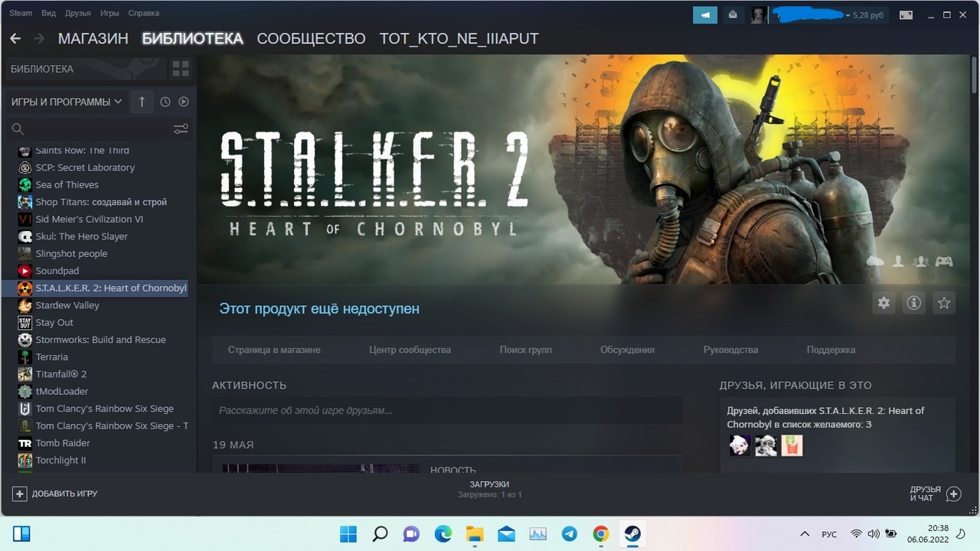Open Центр сообщества link
980x551 pixels.
pyautogui.click(x=410, y=350)
